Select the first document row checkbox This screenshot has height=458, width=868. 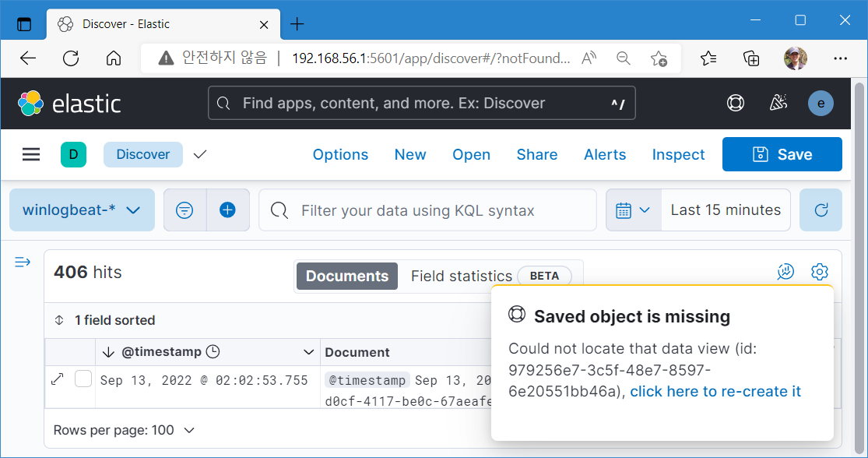(83, 379)
